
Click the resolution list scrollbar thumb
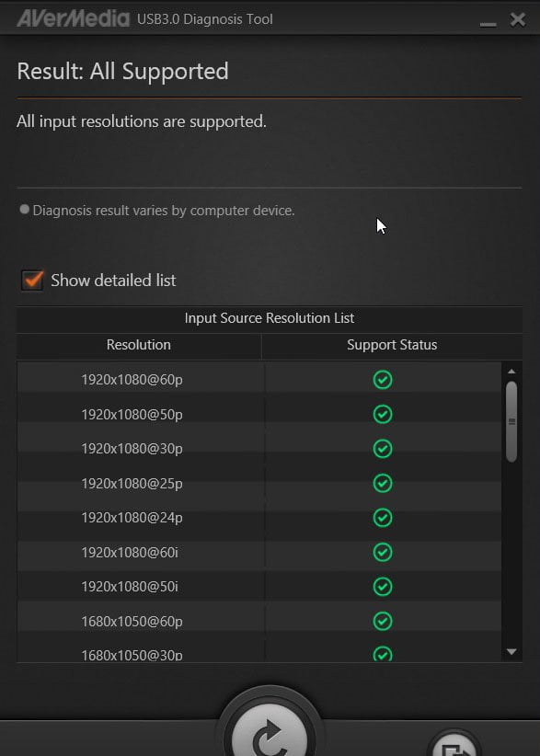click(511, 422)
